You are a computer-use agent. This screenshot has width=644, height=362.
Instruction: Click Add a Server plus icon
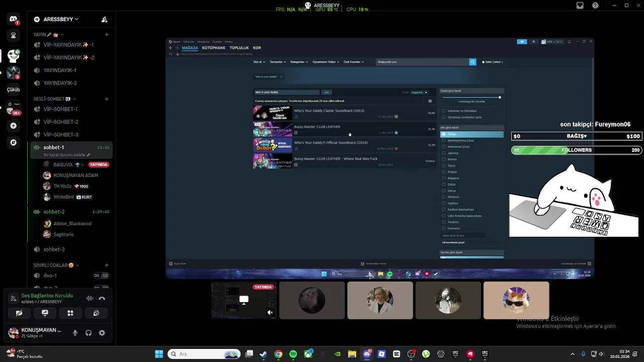(x=13, y=126)
